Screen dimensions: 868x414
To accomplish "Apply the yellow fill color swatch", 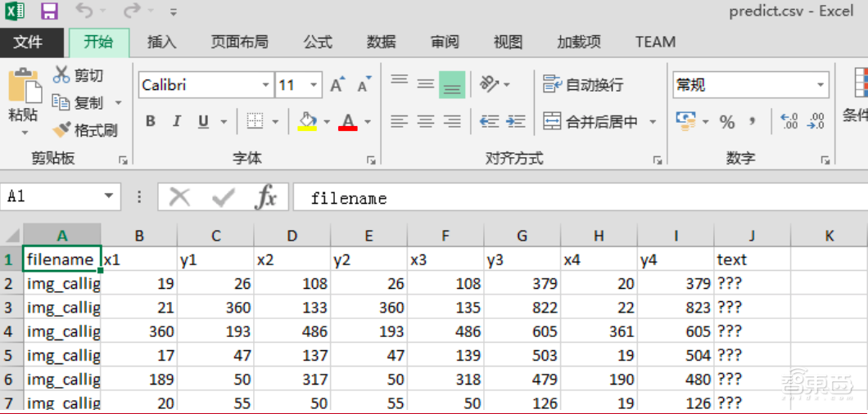I will 308,122.
